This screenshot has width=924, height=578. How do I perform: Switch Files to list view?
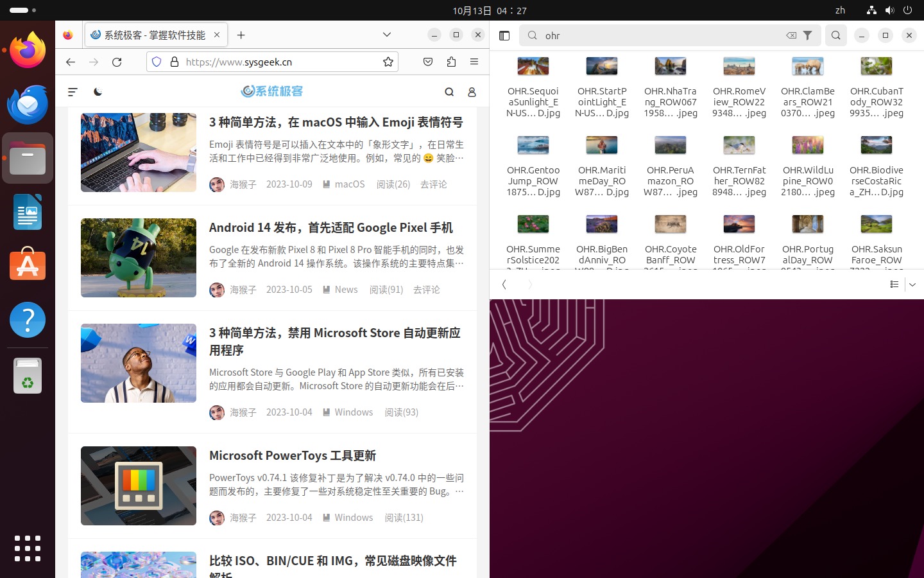[894, 284]
